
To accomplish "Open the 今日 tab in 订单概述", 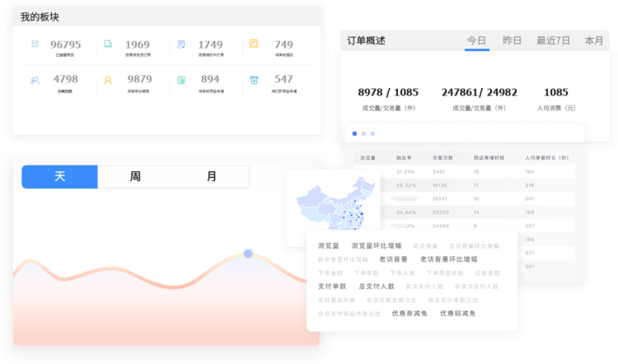I will (x=477, y=40).
